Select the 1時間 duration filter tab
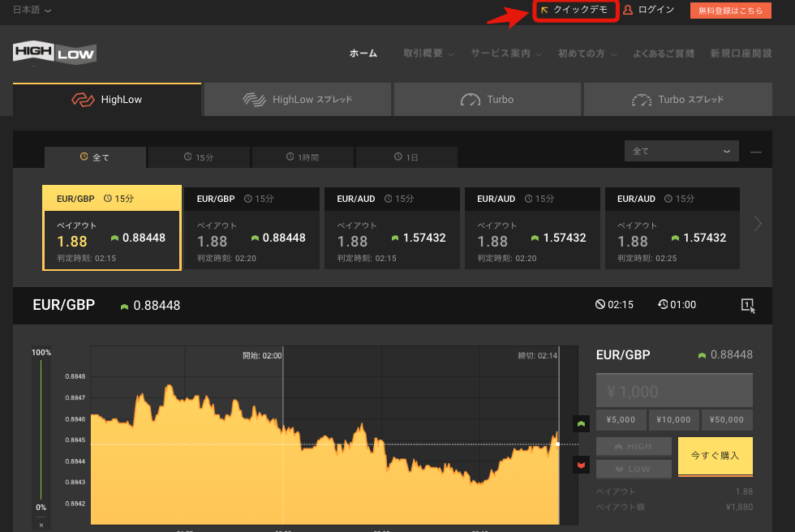The image size is (795, 532). tap(303, 157)
